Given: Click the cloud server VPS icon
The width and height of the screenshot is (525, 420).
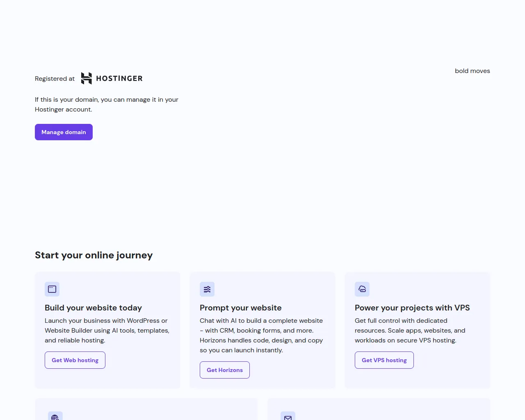Looking at the screenshot, I should coord(362,289).
